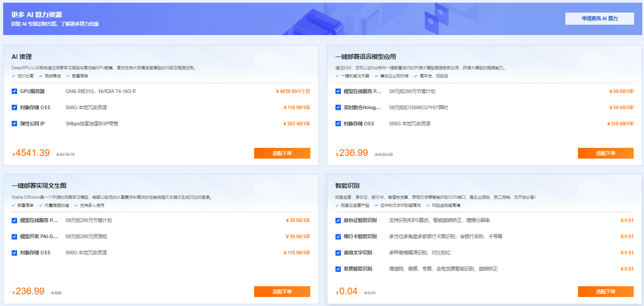Image resolution: width=644 pixels, height=306 pixels.
Task: Toggle 对象存储 OSS checkbox in AI 推理 card
Action: pyautogui.click(x=14, y=107)
